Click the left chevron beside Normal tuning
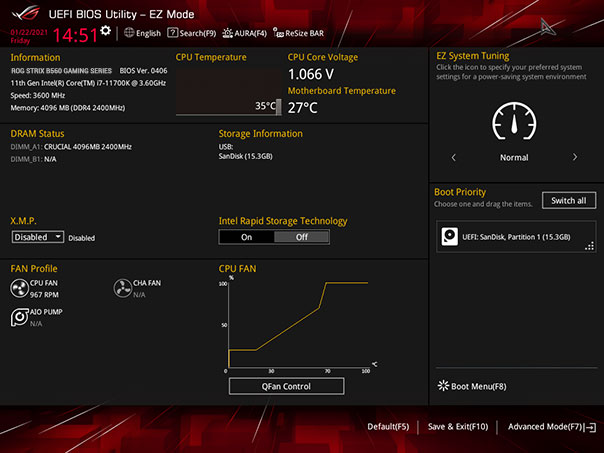The image size is (604, 453). pyautogui.click(x=454, y=157)
